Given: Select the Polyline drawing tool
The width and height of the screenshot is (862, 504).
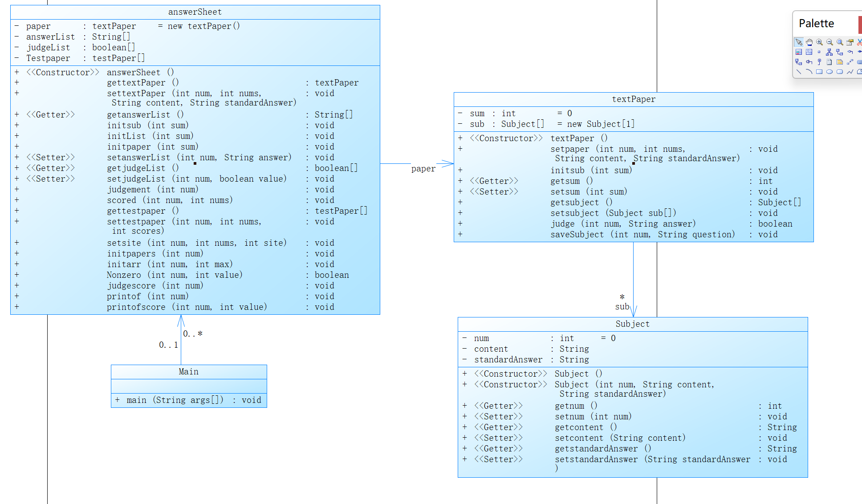Looking at the screenshot, I should click(850, 72).
